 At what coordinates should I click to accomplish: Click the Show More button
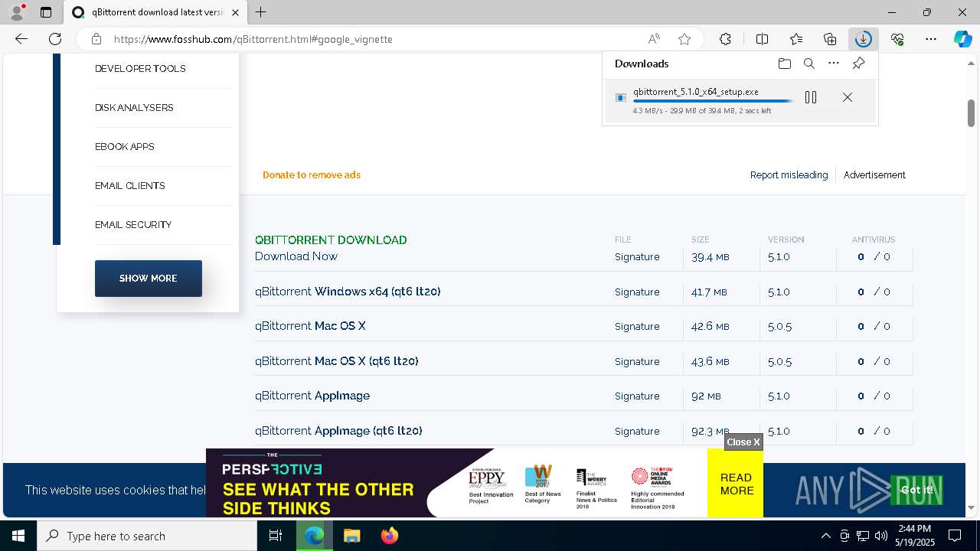pyautogui.click(x=149, y=279)
